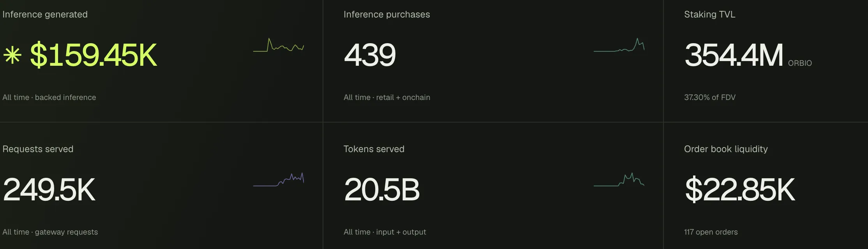868x249 pixels.
Task: Open the Inference generated sparkline chart
Action: [x=279, y=45]
